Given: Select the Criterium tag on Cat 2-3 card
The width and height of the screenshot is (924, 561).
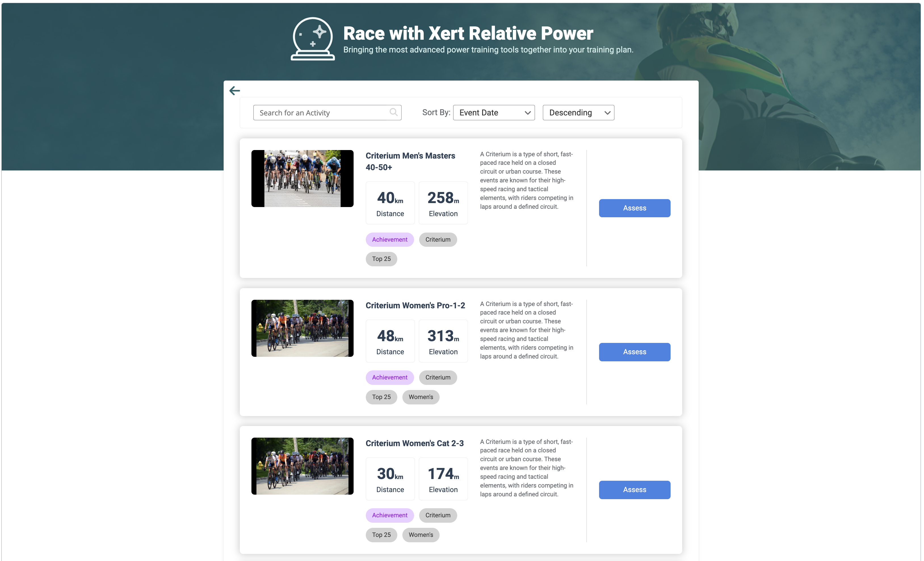Looking at the screenshot, I should pyautogui.click(x=438, y=515).
